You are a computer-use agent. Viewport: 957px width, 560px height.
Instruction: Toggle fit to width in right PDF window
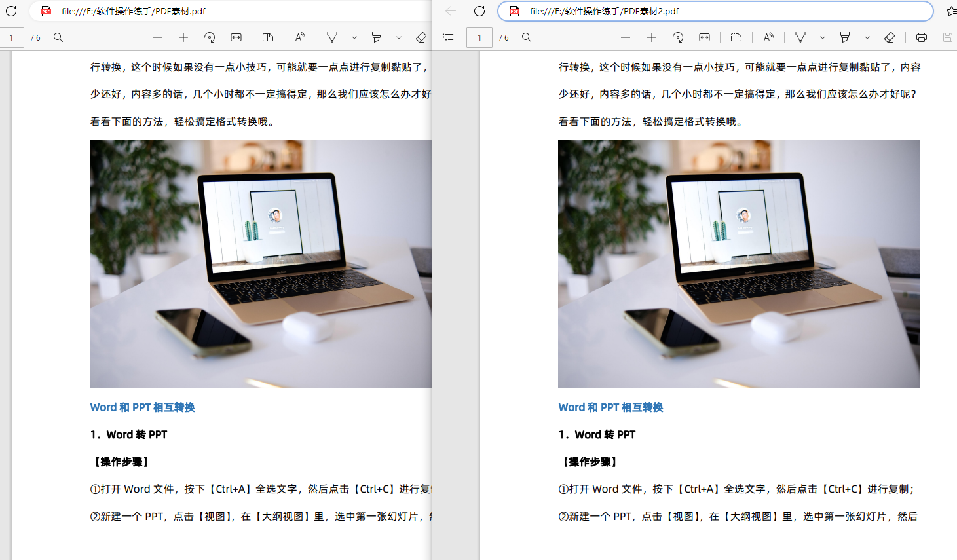pos(704,37)
